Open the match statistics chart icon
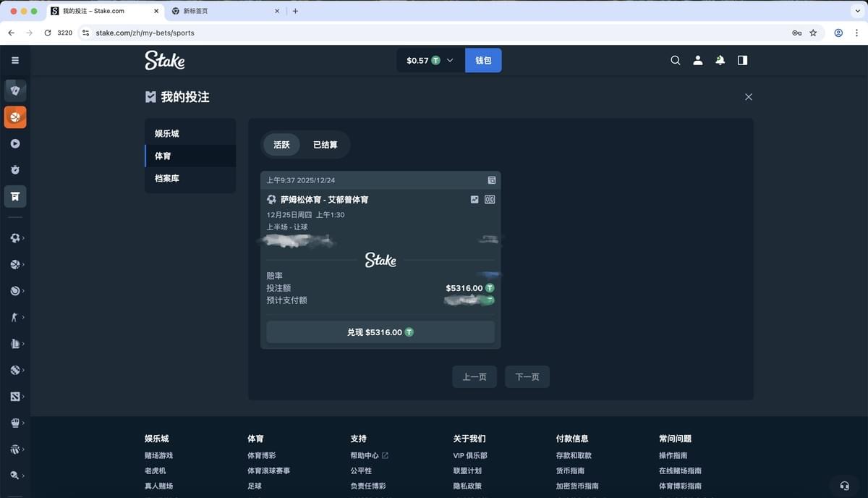Screen dimensions: 868x498 click(x=475, y=200)
